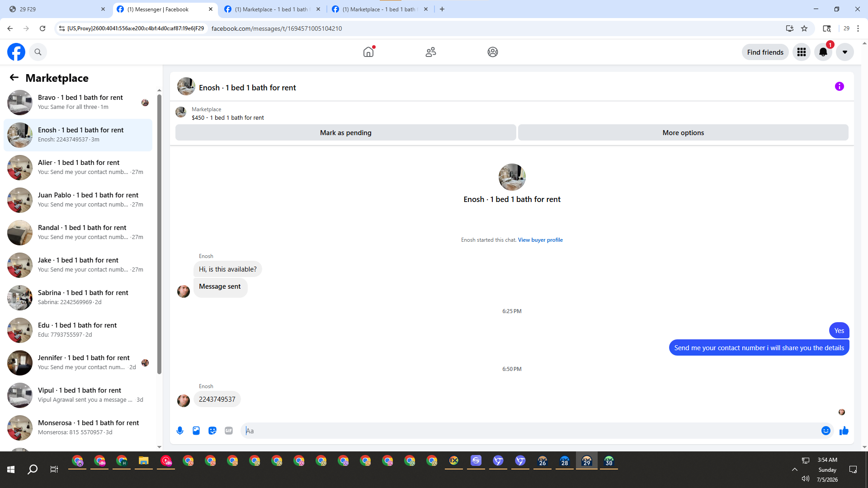Open the Facebook apps menu grid
This screenshot has height=488, width=868.
[802, 52]
